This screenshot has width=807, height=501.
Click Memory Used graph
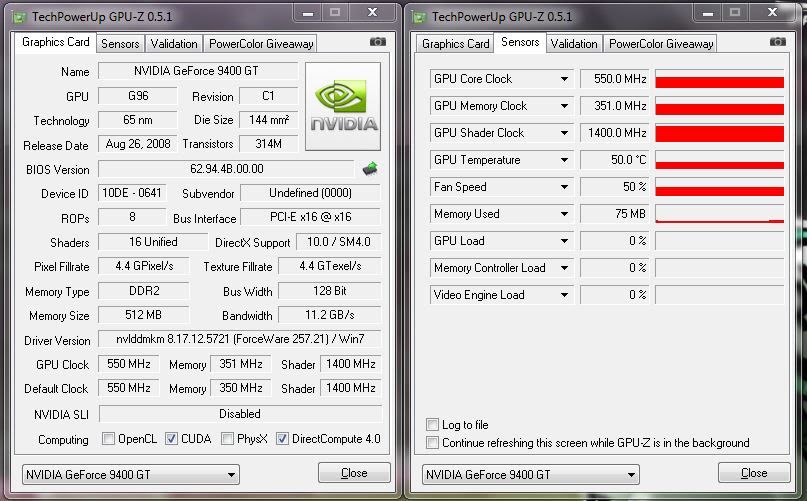click(x=720, y=214)
